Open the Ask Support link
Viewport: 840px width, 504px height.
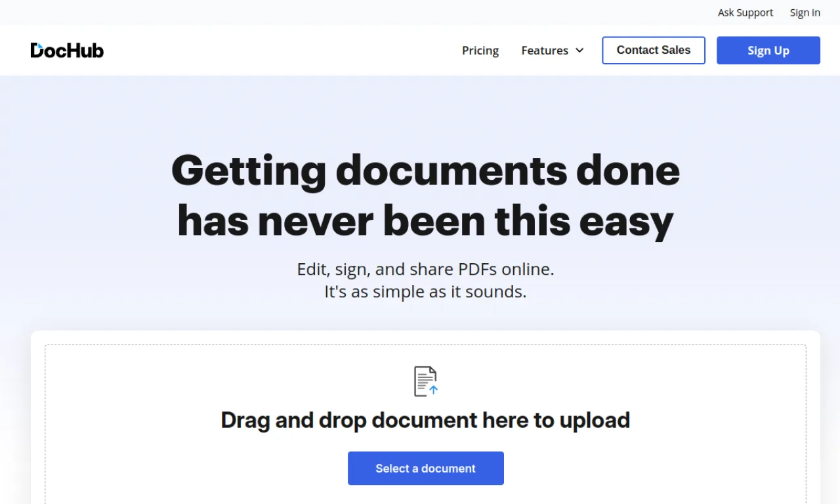point(745,12)
